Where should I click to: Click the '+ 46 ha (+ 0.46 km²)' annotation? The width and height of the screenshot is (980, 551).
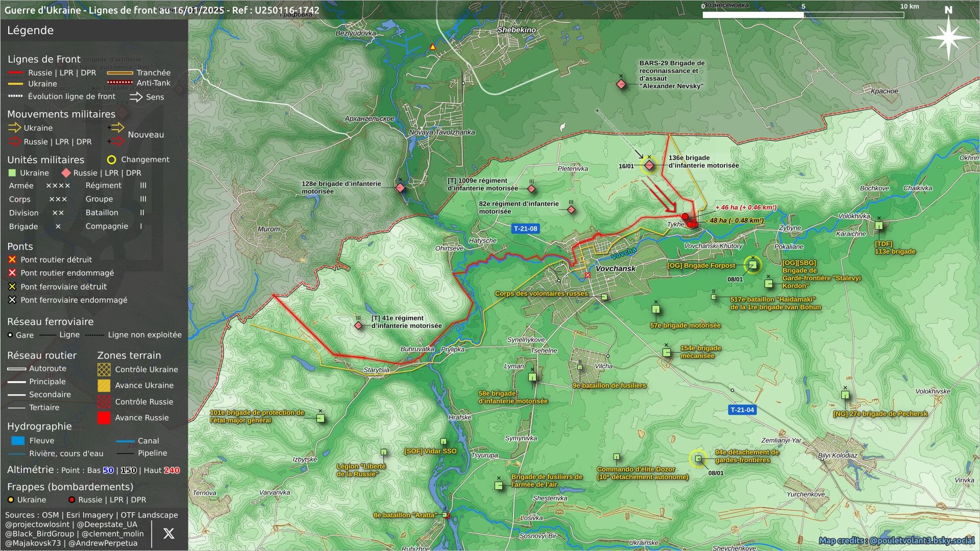coord(746,208)
